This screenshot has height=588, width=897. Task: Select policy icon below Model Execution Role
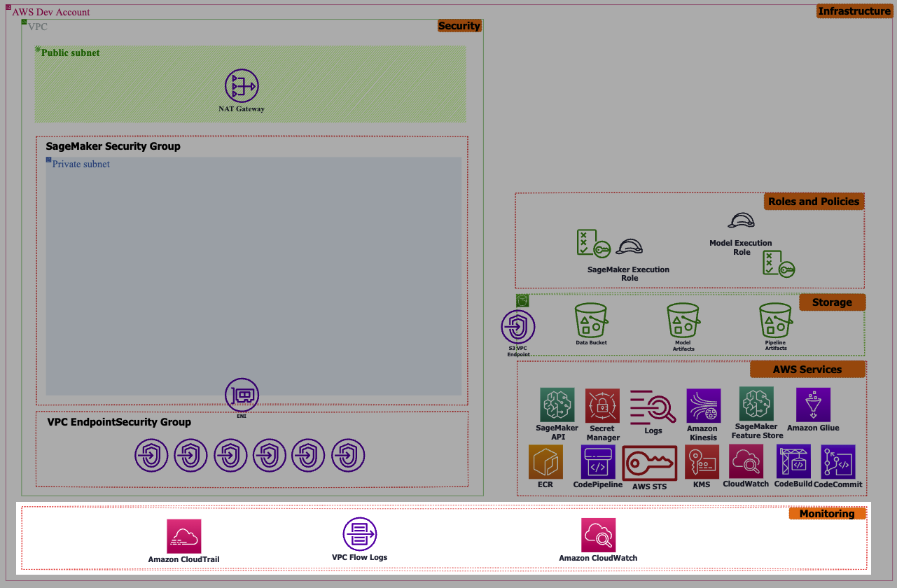point(779,264)
